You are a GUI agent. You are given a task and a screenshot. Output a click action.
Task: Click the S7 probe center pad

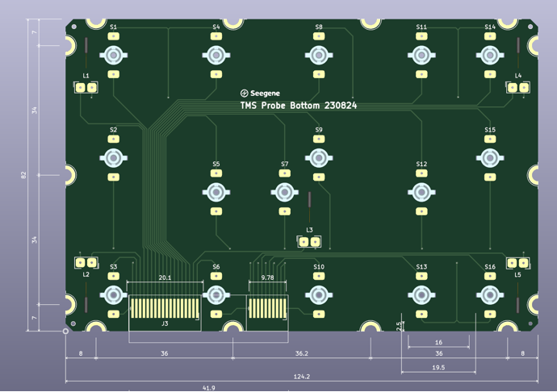tap(285, 192)
